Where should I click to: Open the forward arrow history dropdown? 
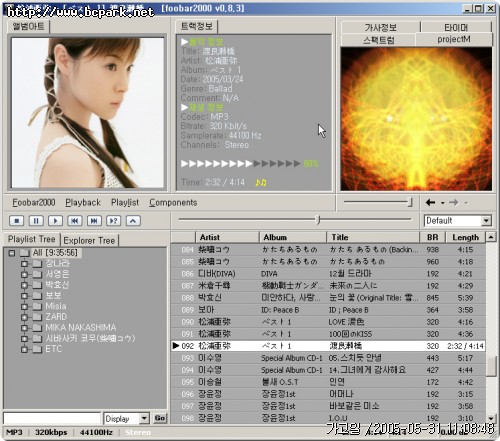[x=466, y=203]
